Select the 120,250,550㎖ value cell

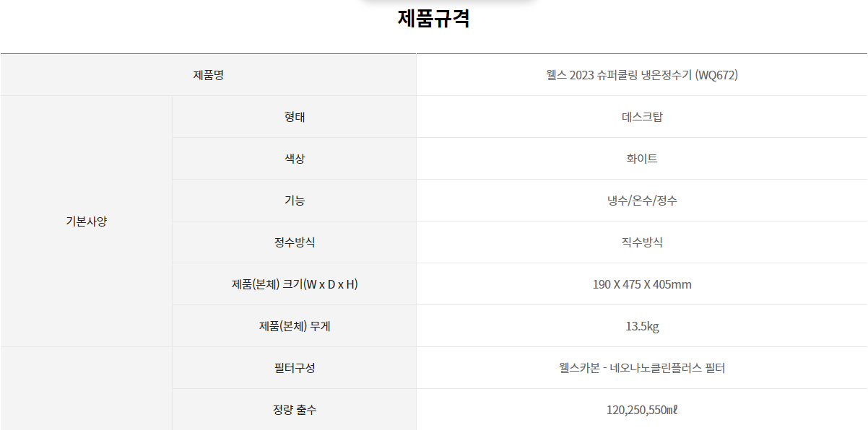(x=642, y=410)
